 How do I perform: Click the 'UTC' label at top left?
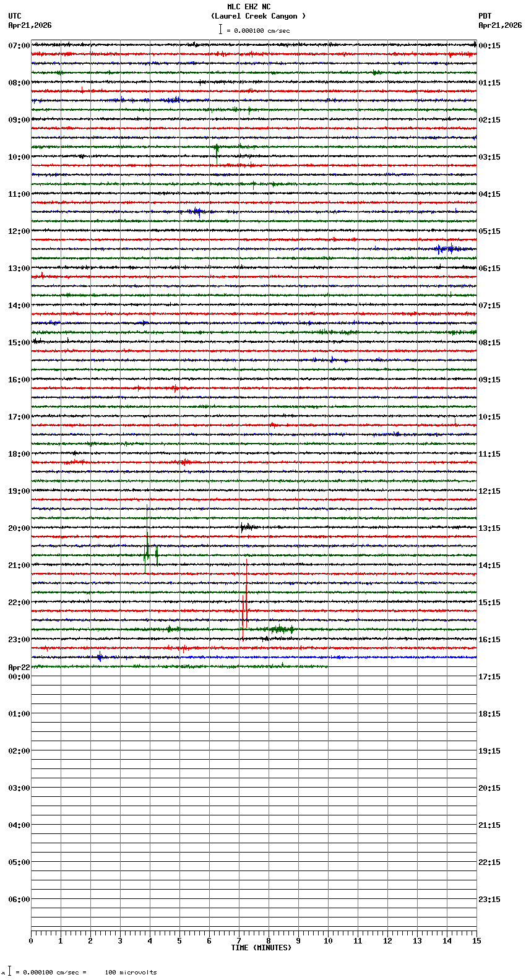pyautogui.click(x=15, y=16)
